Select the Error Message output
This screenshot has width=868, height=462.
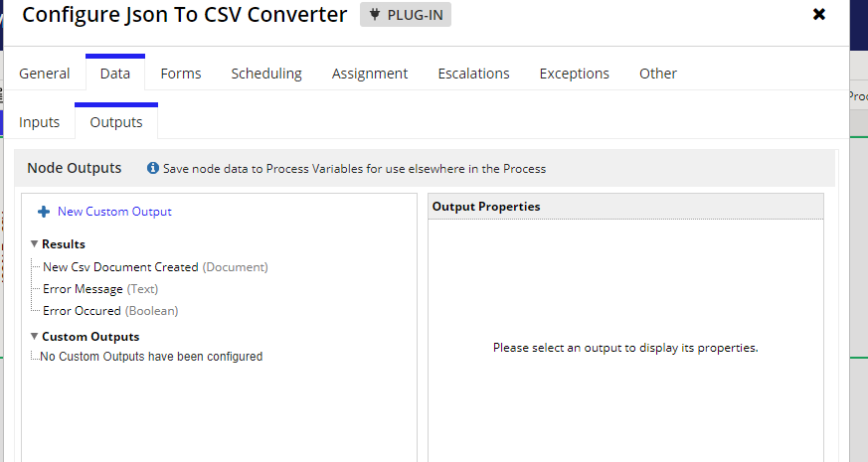pyautogui.click(x=100, y=289)
